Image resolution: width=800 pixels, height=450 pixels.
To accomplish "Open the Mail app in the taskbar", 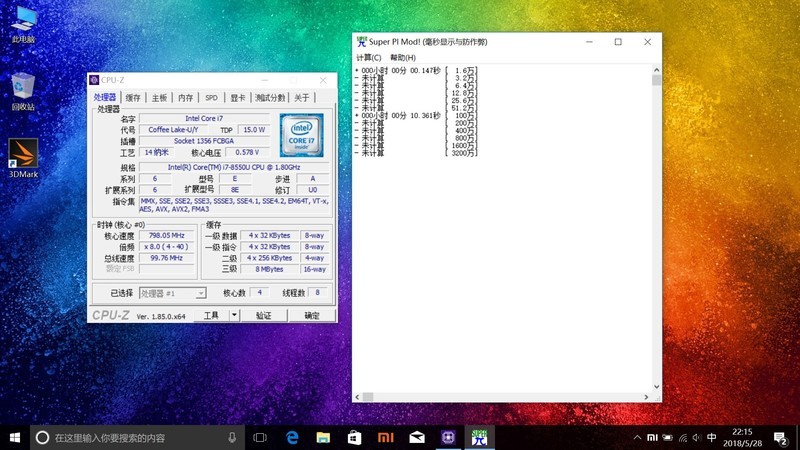I will 416,437.
